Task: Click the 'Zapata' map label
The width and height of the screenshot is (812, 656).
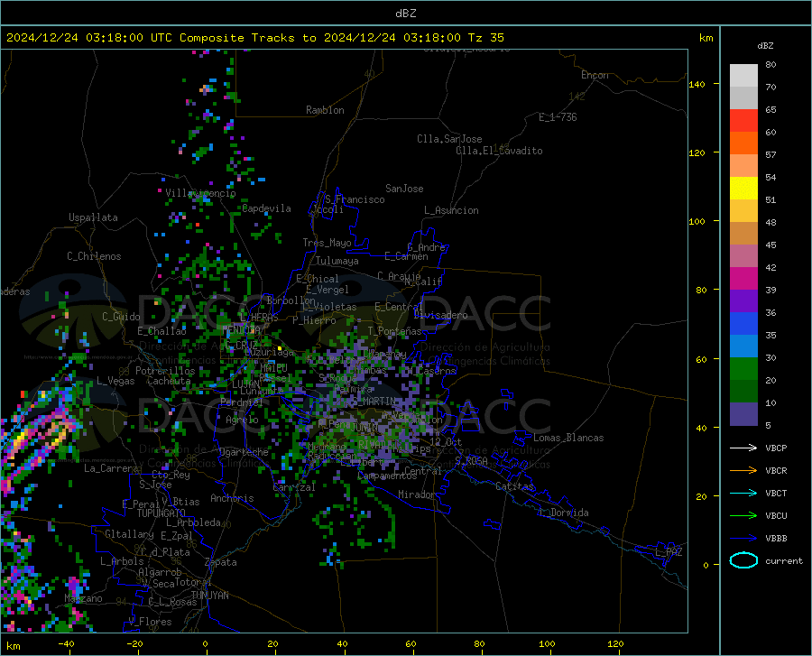Action: [x=221, y=562]
